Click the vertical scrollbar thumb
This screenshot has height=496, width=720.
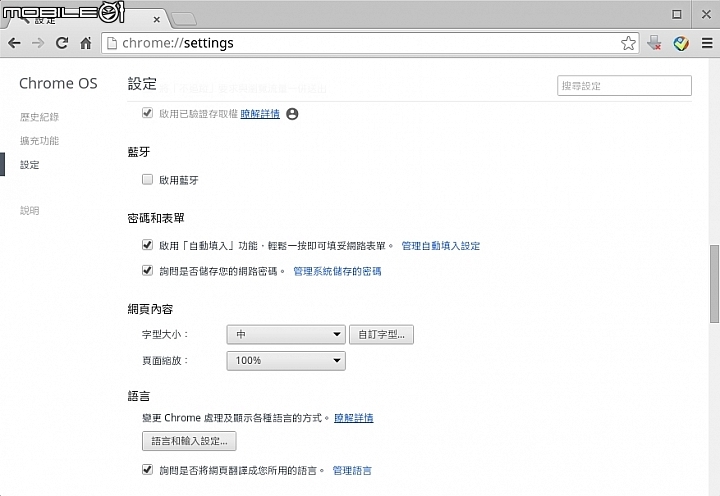click(714, 284)
